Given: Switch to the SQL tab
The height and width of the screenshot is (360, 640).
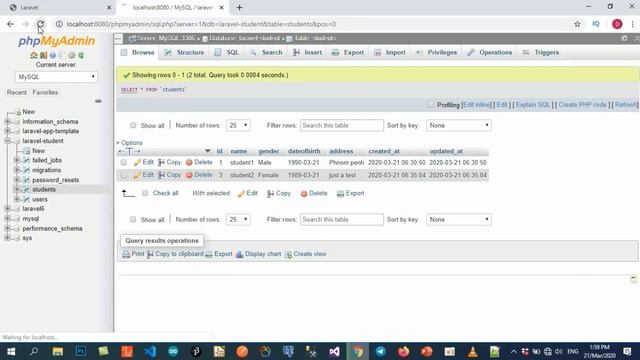Looking at the screenshot, I should [227, 52].
